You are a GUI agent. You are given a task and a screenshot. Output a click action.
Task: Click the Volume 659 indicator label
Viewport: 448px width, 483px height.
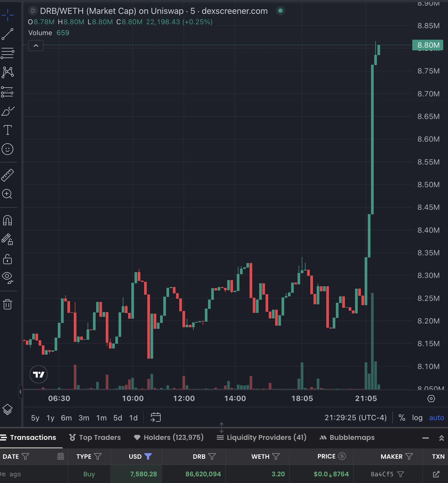[x=49, y=33]
